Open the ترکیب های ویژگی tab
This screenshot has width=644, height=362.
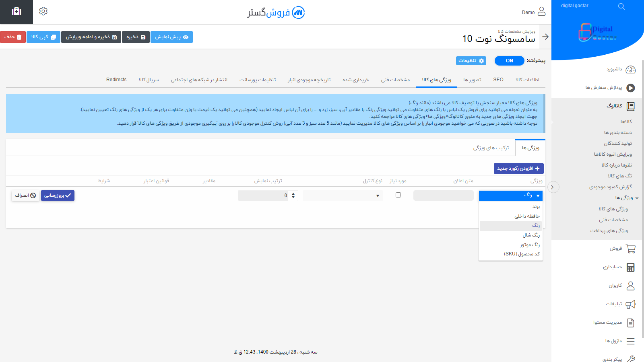(x=491, y=148)
